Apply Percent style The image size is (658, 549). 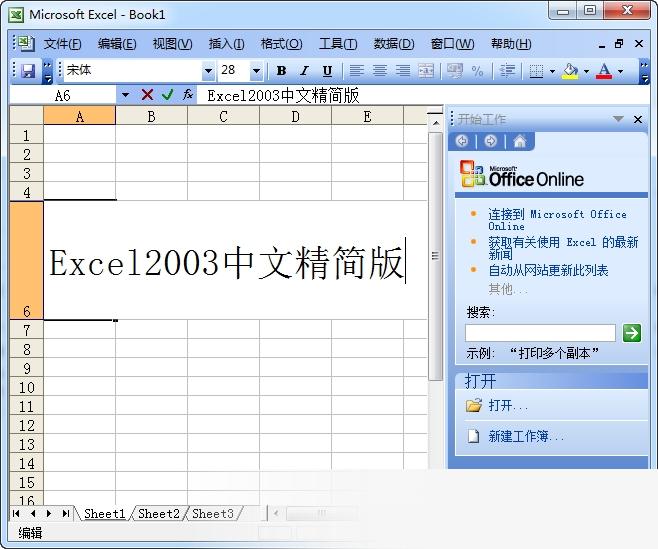coord(478,71)
